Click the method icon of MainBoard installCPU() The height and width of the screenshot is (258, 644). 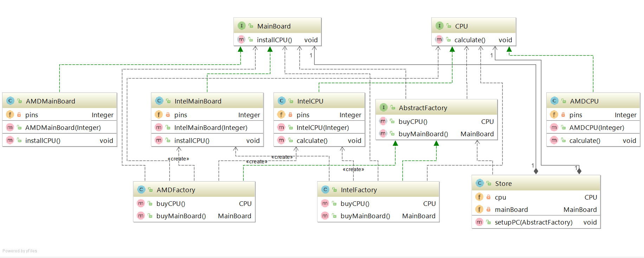[x=241, y=40]
